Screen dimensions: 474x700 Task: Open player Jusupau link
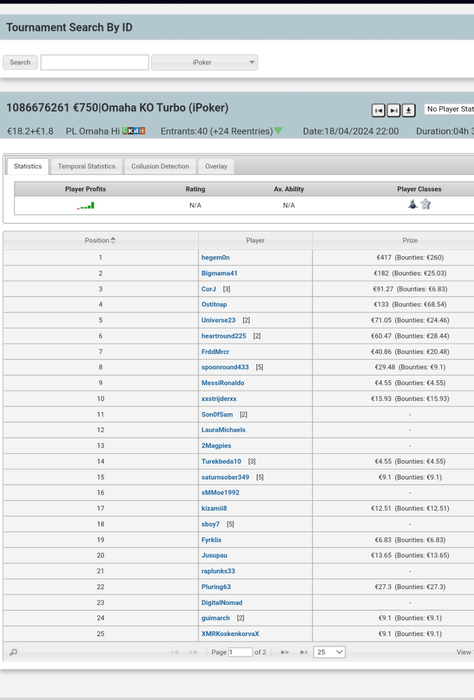point(214,555)
